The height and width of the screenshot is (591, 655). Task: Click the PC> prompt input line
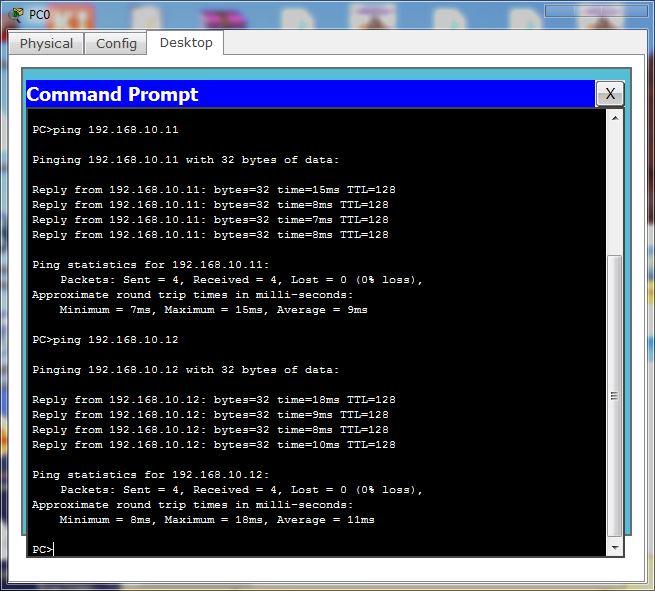coord(43,549)
